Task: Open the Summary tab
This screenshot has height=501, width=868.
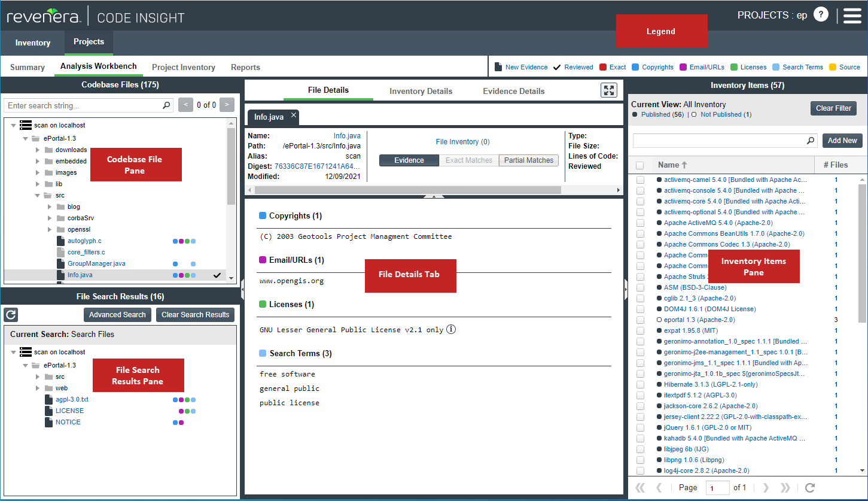Action: [x=28, y=67]
